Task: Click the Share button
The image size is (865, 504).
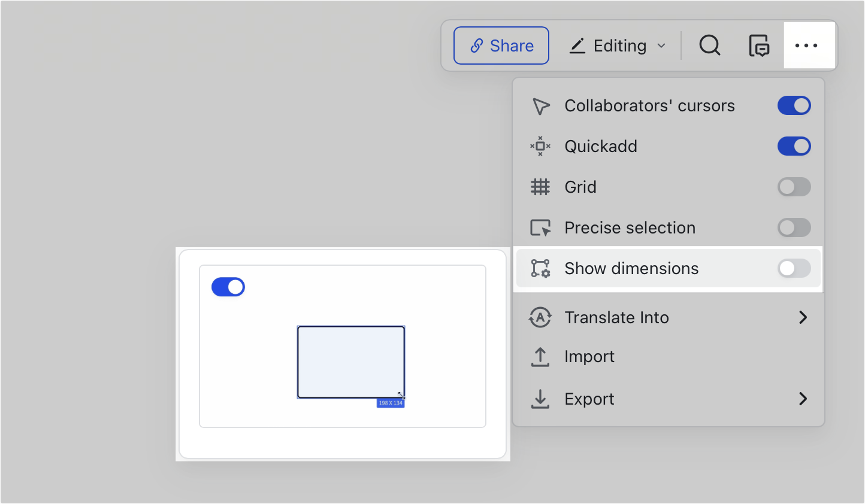Action: (501, 45)
